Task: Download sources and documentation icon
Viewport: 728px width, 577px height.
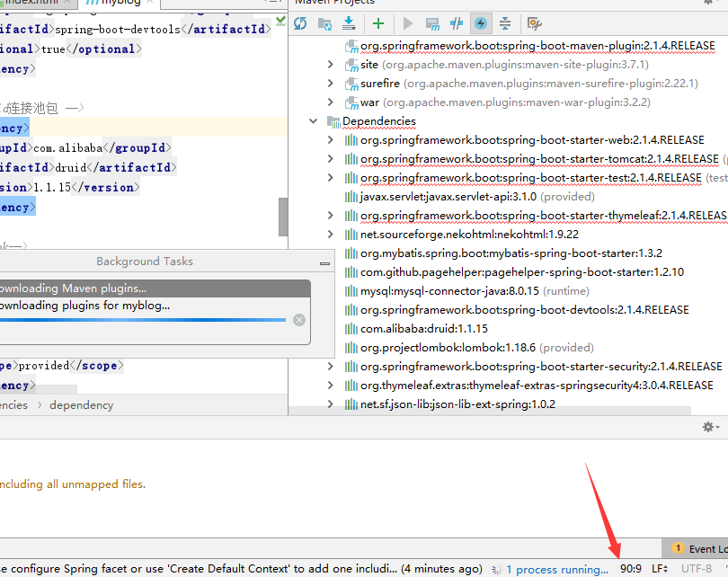Action: pyautogui.click(x=349, y=23)
